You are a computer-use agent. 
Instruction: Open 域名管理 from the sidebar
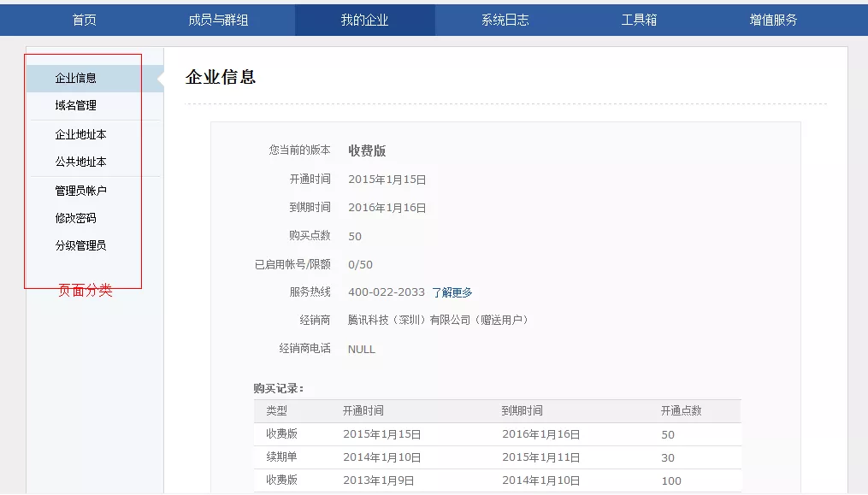(x=76, y=105)
